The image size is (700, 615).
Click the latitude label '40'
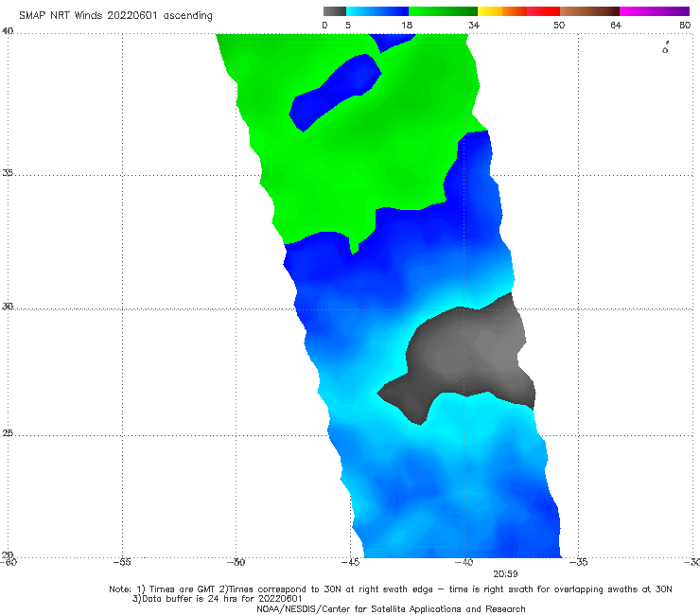tap(8, 31)
